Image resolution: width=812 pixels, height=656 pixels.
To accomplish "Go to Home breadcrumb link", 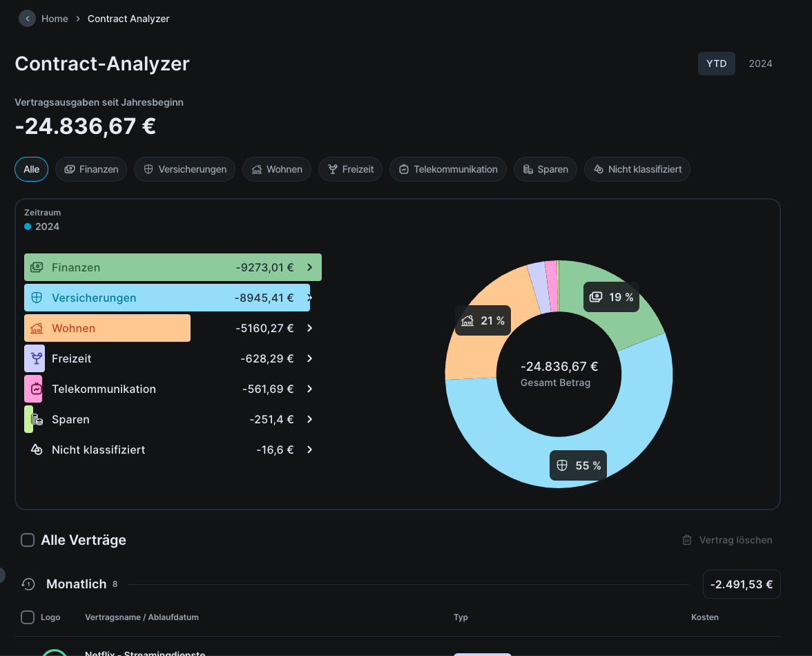I will pos(55,19).
